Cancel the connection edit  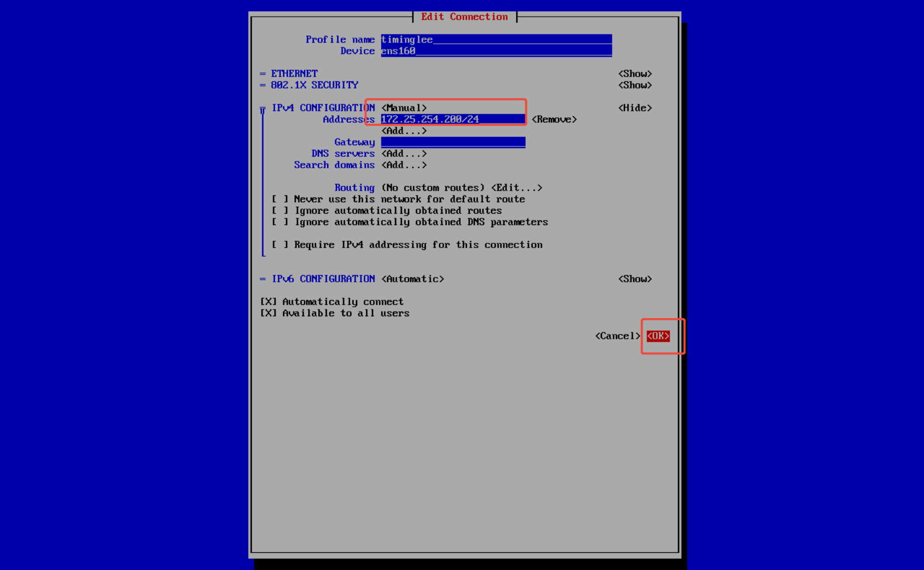point(618,336)
